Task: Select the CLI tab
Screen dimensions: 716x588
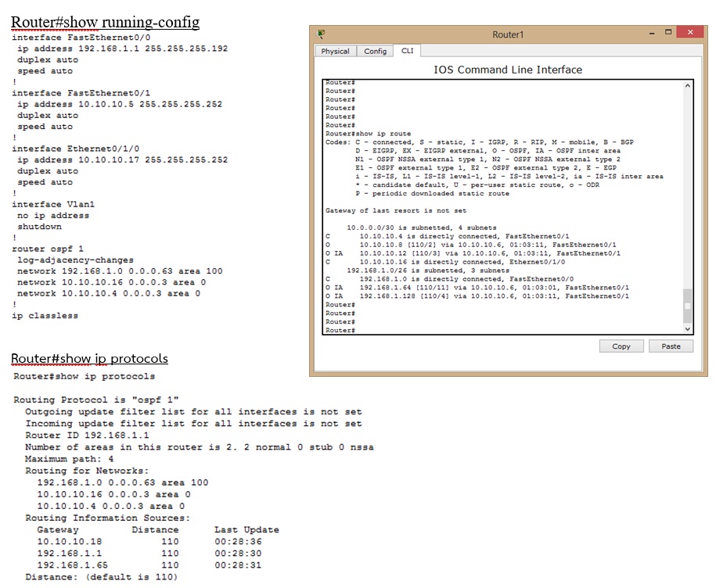Action: [407, 51]
